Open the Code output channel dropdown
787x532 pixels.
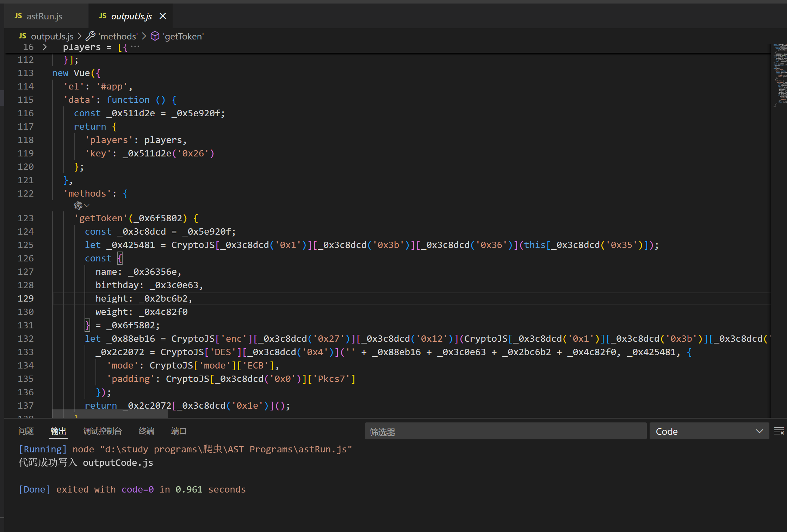tap(709, 431)
